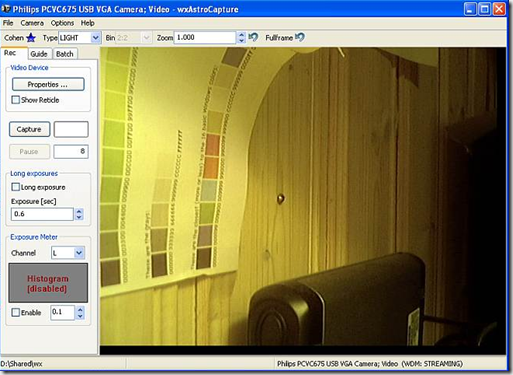Click the Exposure seconds input field
Image resolution: width=513 pixels, height=375 pixels.
tap(42, 214)
